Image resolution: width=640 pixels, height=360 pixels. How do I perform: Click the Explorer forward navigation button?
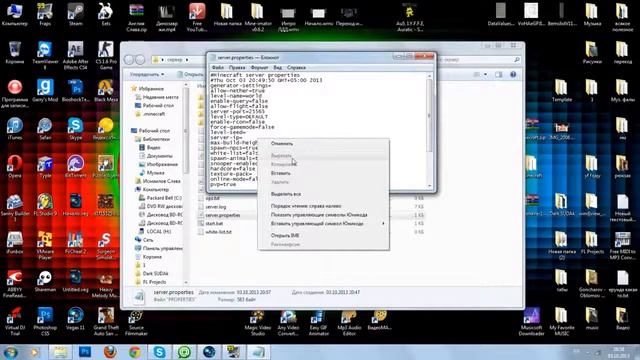[x=140, y=60]
